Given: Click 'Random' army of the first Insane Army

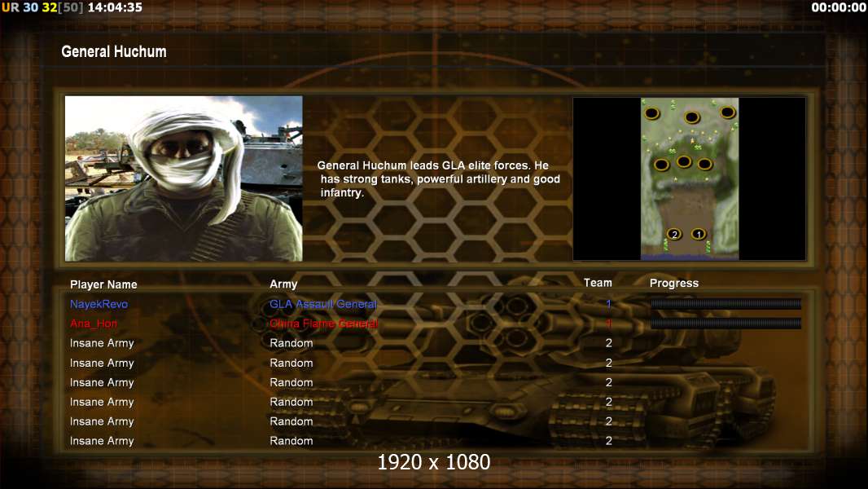Looking at the screenshot, I should 292,343.
